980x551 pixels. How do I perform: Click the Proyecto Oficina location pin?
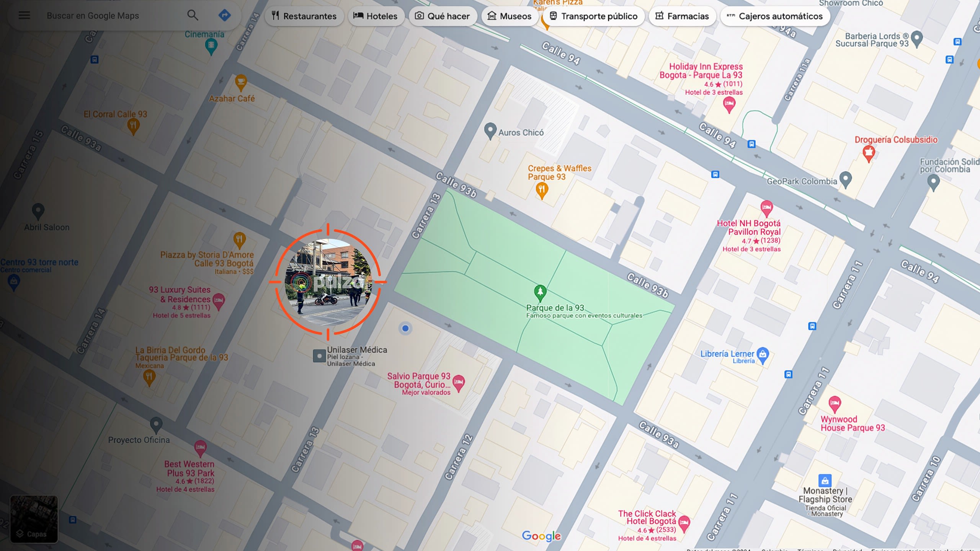coord(156,425)
